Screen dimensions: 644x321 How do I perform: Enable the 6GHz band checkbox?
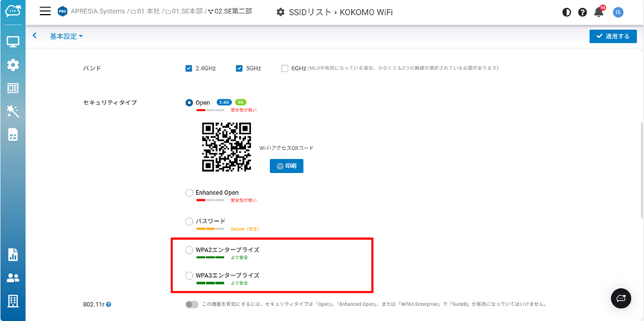coord(285,69)
